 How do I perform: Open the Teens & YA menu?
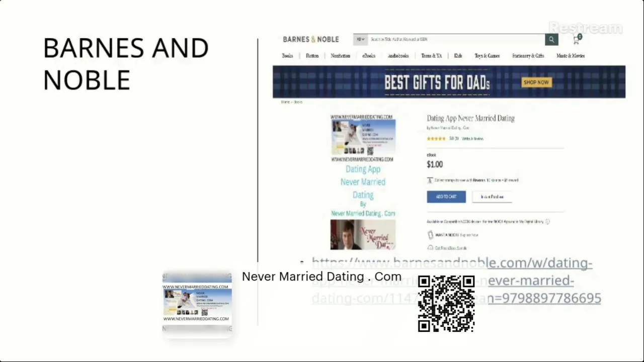tap(431, 56)
